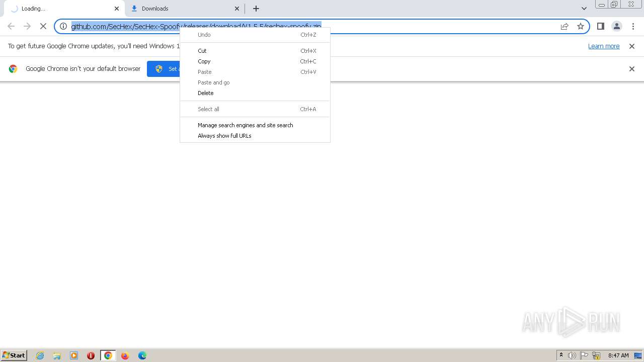Open the Windows Start menu
Image resolution: width=644 pixels, height=362 pixels.
(14, 355)
